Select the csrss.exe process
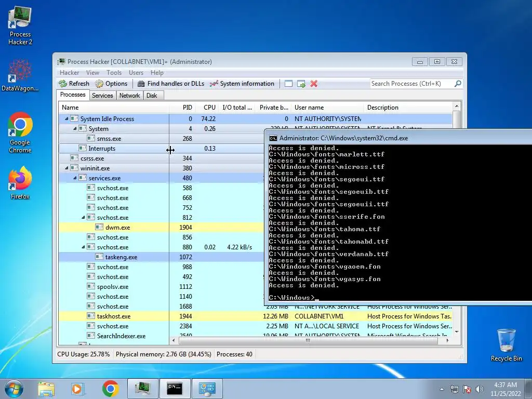The height and width of the screenshot is (399, 532). pos(161,158)
